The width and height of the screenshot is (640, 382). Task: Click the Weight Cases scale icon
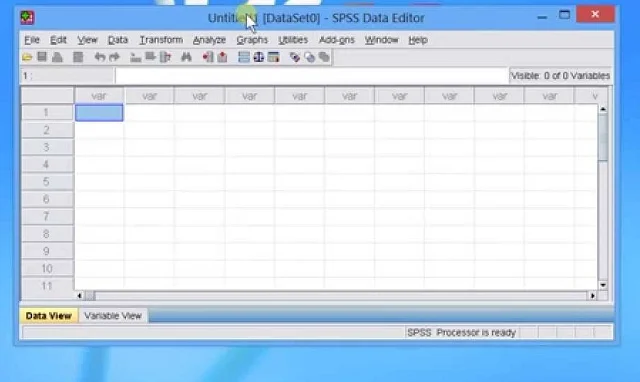coord(259,57)
